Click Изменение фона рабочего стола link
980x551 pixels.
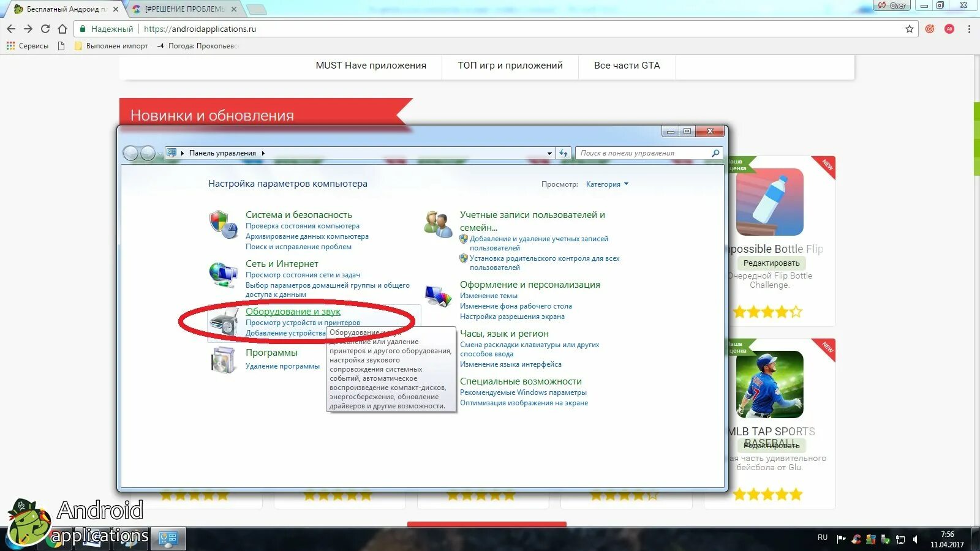[x=516, y=306]
